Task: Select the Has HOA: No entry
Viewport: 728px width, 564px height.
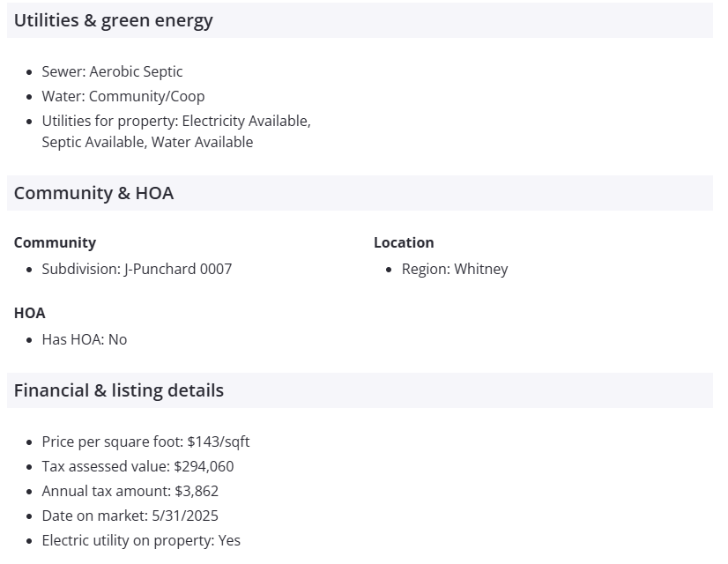Action: click(x=85, y=339)
